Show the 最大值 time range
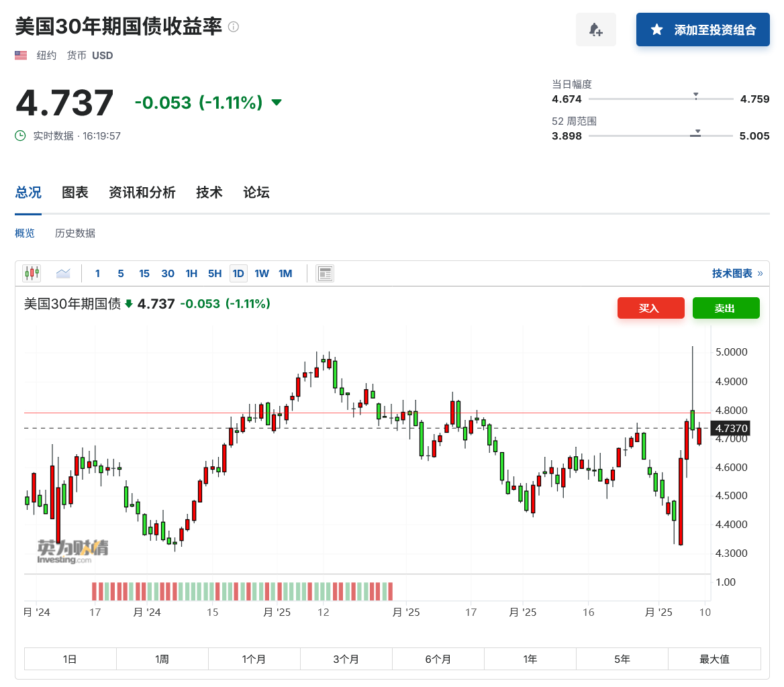Screen dimensions: 784x687 [714, 659]
